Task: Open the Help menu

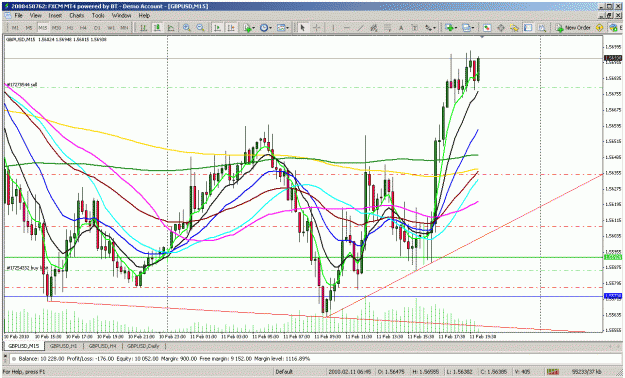Action: coord(144,16)
